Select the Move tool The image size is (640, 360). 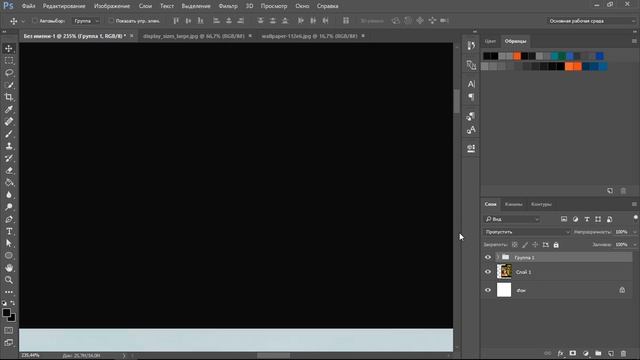pos(9,49)
